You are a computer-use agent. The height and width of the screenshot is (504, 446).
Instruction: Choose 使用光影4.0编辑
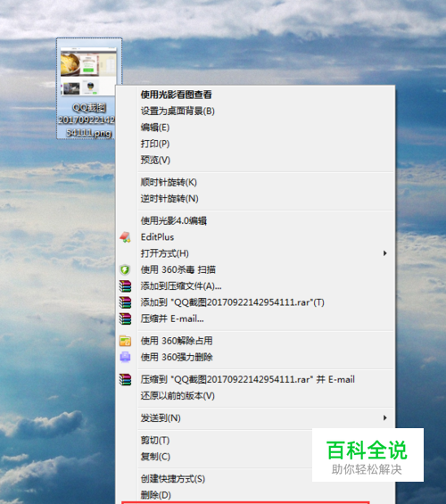point(174,221)
